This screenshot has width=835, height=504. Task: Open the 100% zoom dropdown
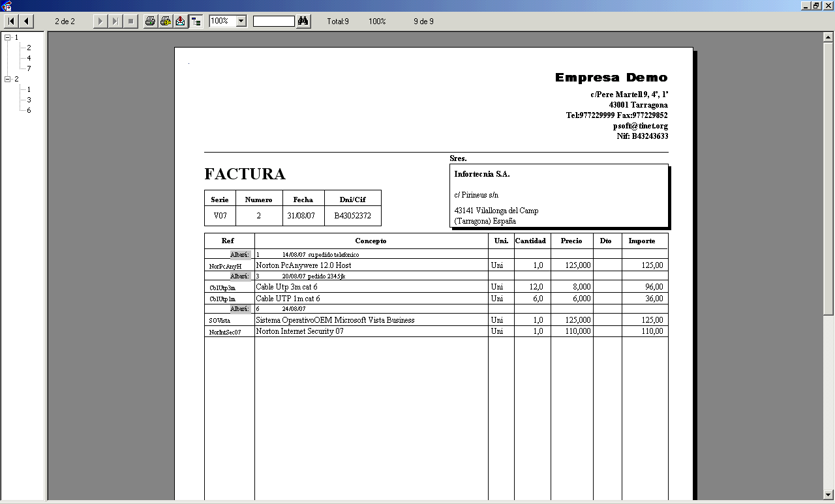pos(241,22)
